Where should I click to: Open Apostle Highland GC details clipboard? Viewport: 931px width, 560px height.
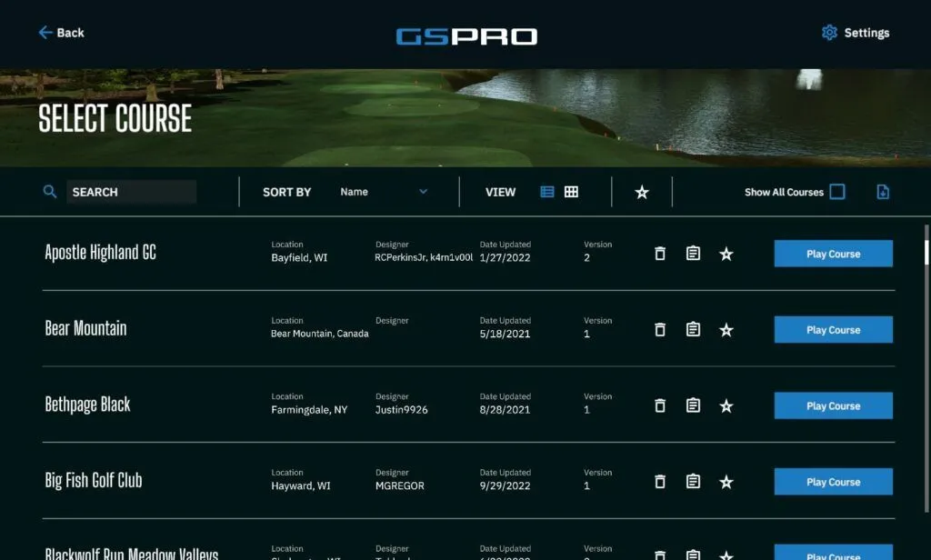click(x=693, y=254)
